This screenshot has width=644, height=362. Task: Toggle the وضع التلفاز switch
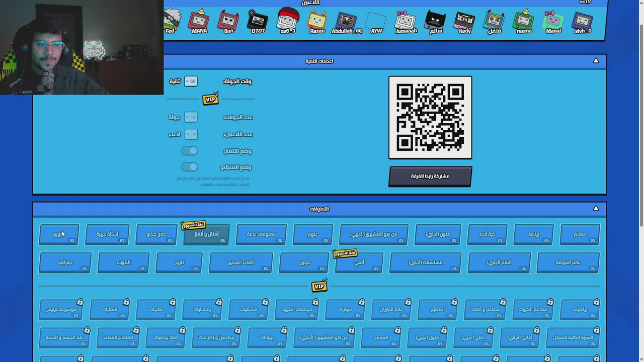point(190,151)
